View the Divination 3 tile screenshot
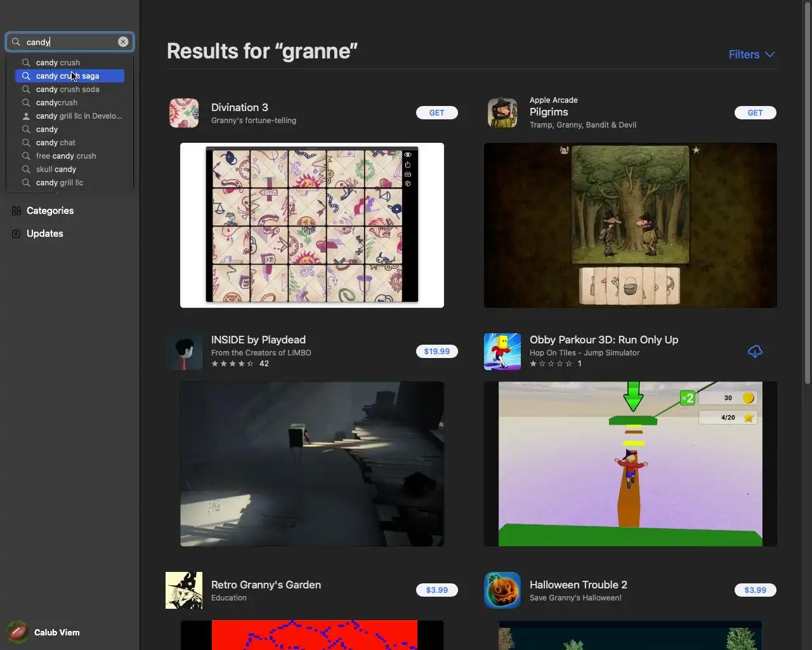This screenshot has height=650, width=812. coord(312,225)
